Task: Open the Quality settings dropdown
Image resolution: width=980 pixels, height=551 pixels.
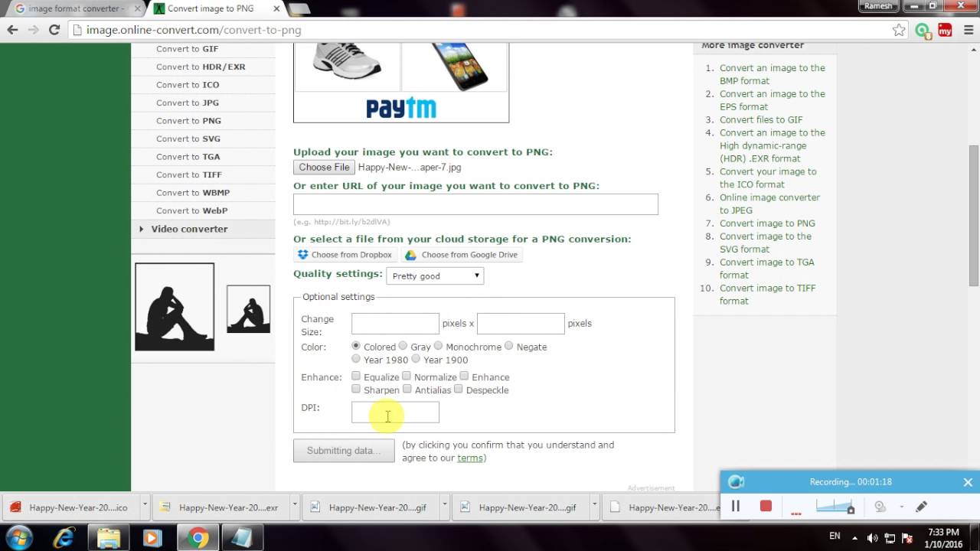Action: 434,275
